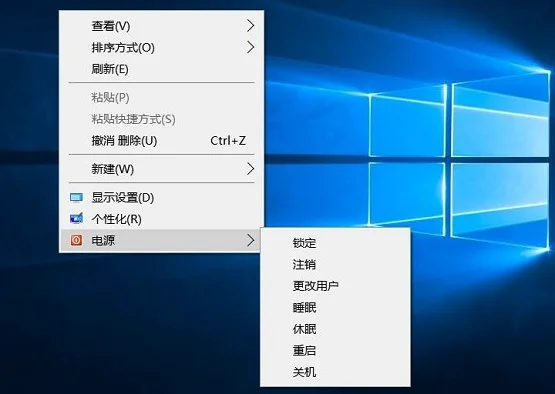Viewport: 555px width, 394px height.
Task: Click the personalization icon beside 个性化(R)
Action: pyautogui.click(x=76, y=218)
